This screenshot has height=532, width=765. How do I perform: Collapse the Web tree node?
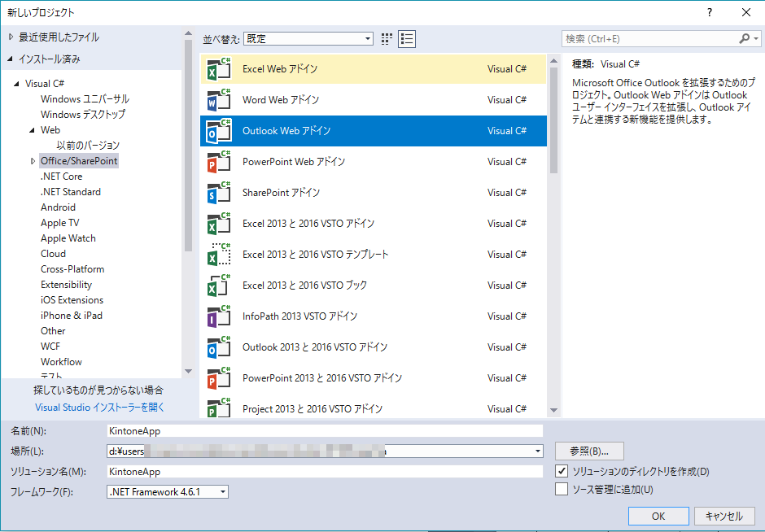click(x=33, y=130)
